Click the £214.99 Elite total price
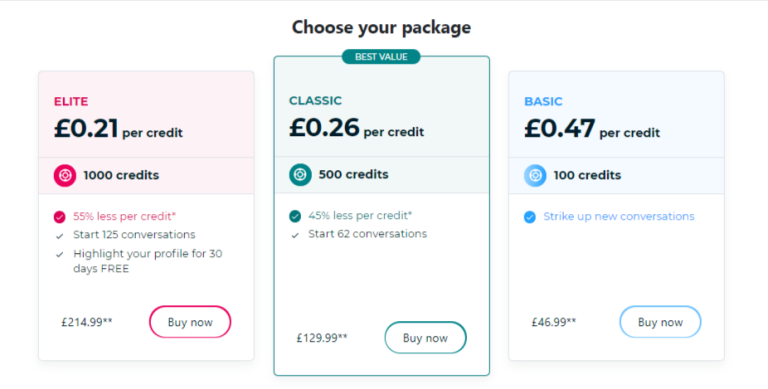768x389 pixels. click(x=87, y=322)
